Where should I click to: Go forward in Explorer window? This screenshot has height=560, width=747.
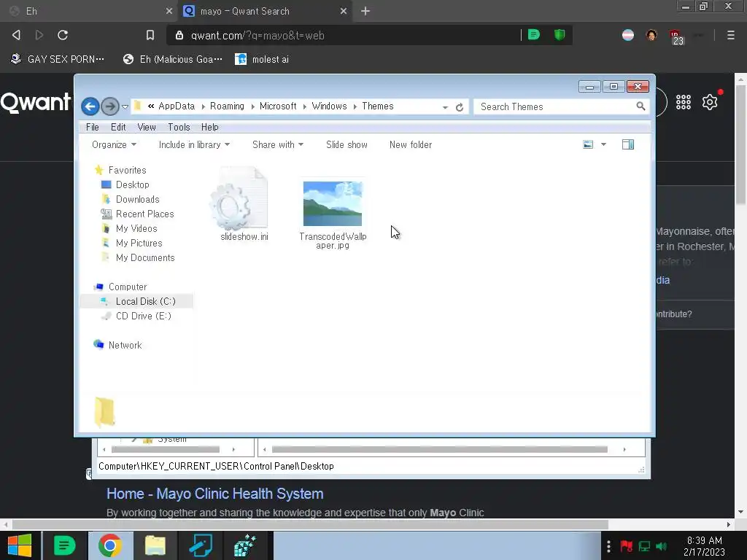tap(110, 106)
